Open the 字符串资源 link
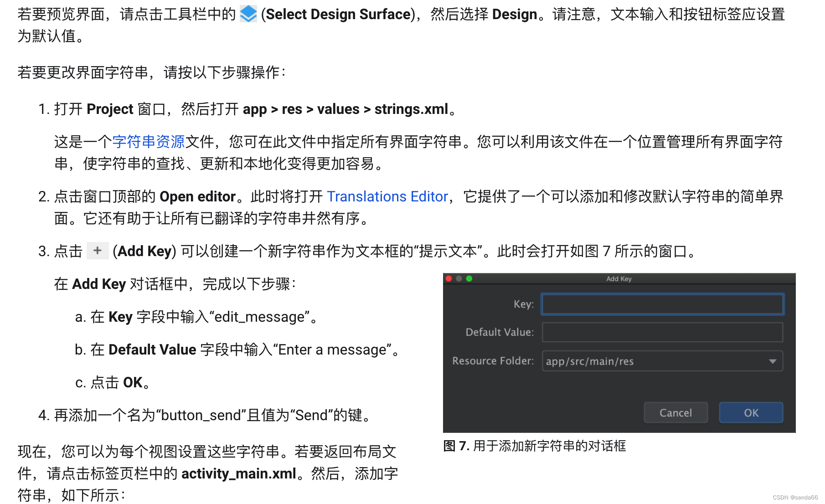Screen dimensions: 825x504 149,142
